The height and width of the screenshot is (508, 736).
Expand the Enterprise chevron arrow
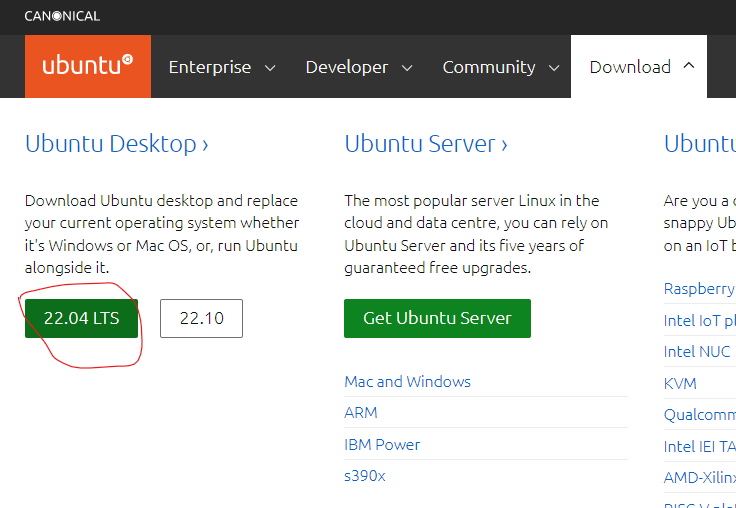[270, 68]
